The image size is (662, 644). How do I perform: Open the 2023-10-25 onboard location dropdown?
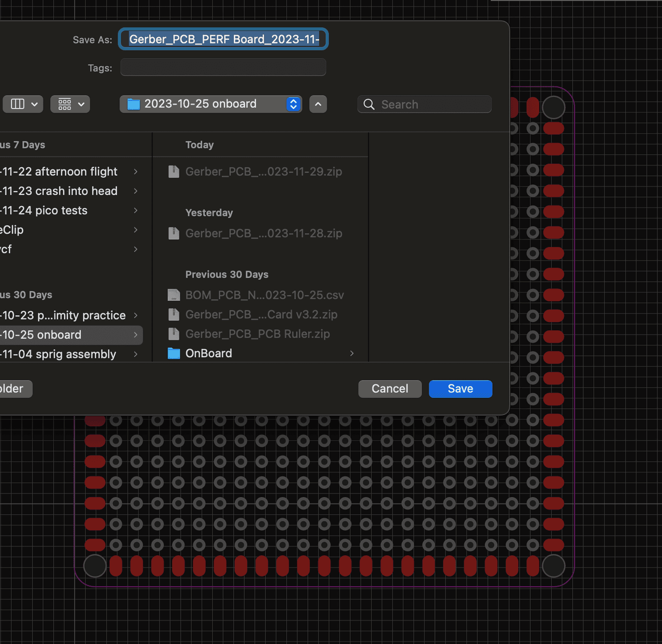tap(211, 104)
